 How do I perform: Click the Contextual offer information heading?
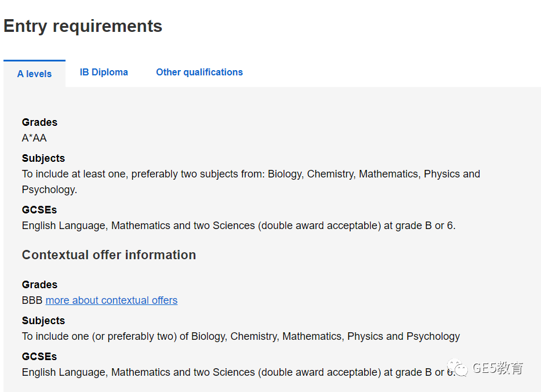coord(109,255)
